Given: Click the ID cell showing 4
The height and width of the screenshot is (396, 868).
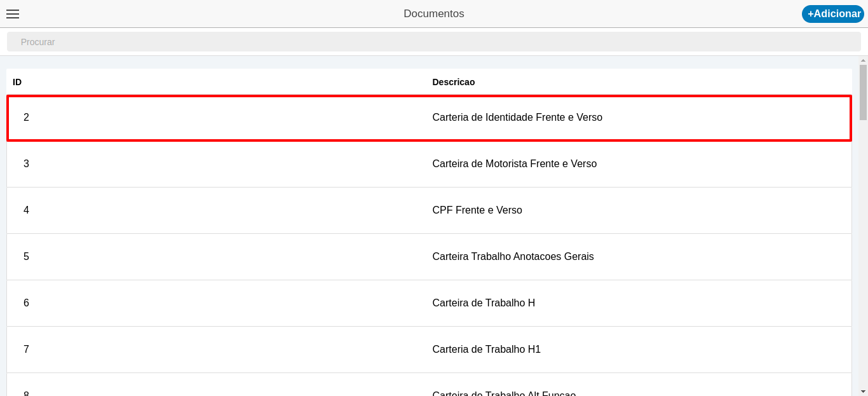Looking at the screenshot, I should pos(26,210).
